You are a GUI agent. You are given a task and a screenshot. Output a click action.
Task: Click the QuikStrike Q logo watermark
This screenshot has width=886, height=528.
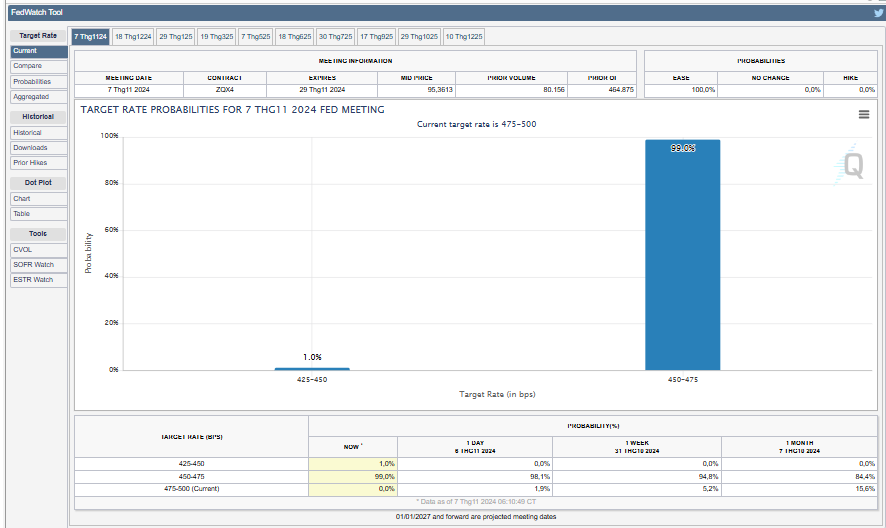[x=852, y=165]
